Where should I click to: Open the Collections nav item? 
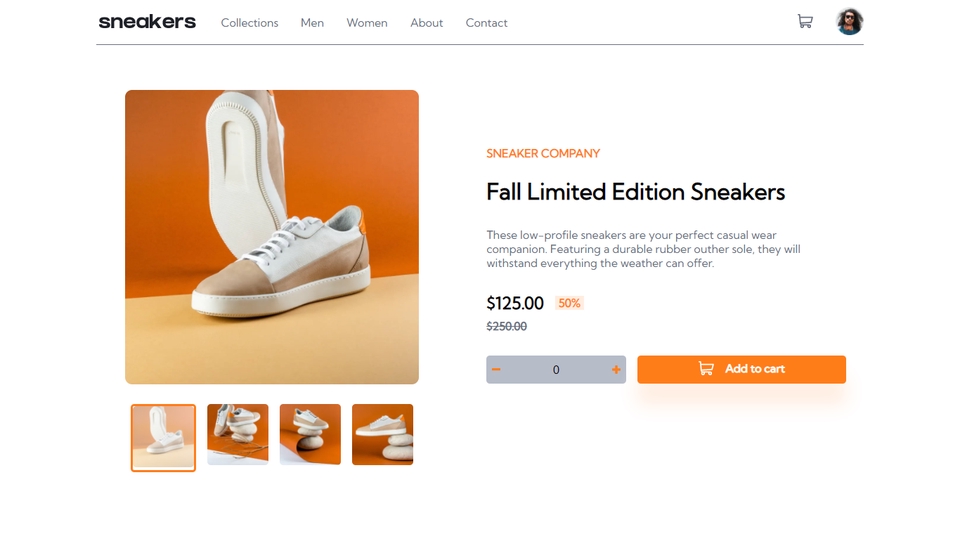249,23
